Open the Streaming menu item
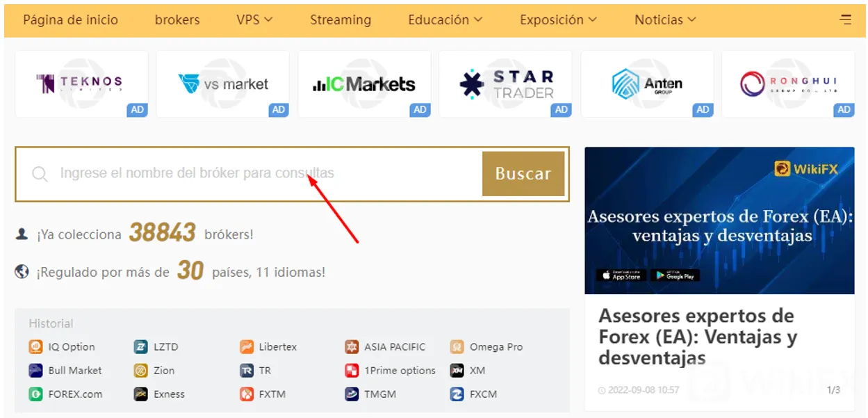This screenshot has height=418, width=868. pyautogui.click(x=341, y=19)
